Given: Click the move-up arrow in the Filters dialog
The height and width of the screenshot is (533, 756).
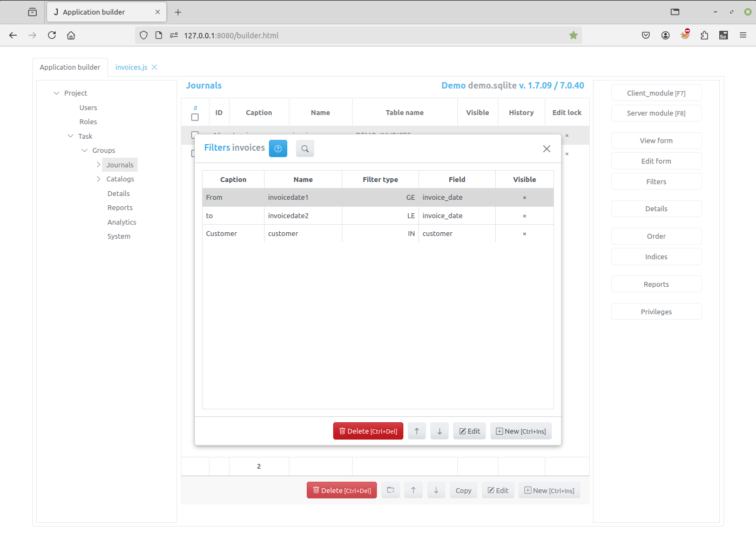Looking at the screenshot, I should coord(416,431).
